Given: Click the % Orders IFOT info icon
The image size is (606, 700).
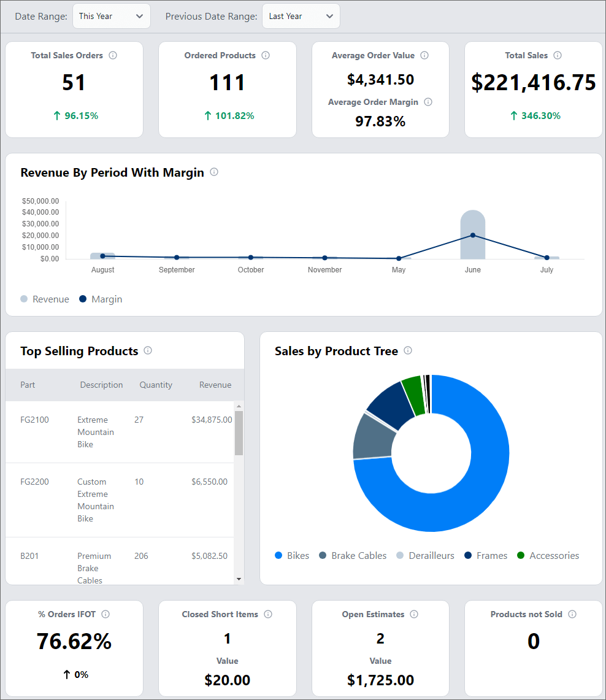Looking at the screenshot, I should [x=106, y=614].
